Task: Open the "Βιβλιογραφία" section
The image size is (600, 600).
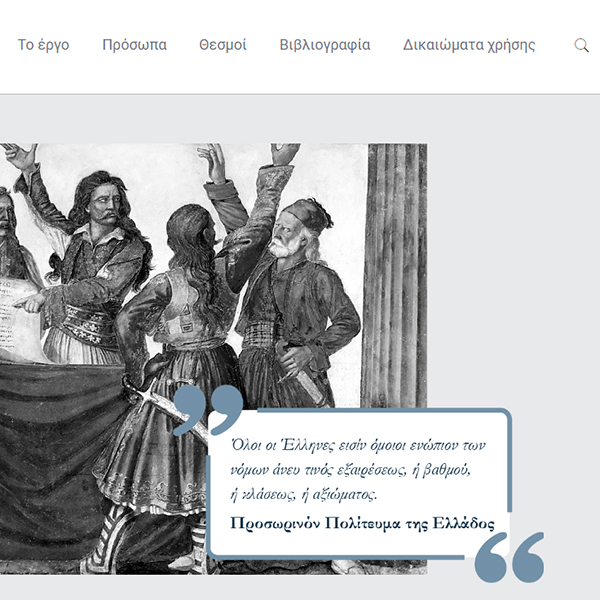Action: [x=325, y=45]
